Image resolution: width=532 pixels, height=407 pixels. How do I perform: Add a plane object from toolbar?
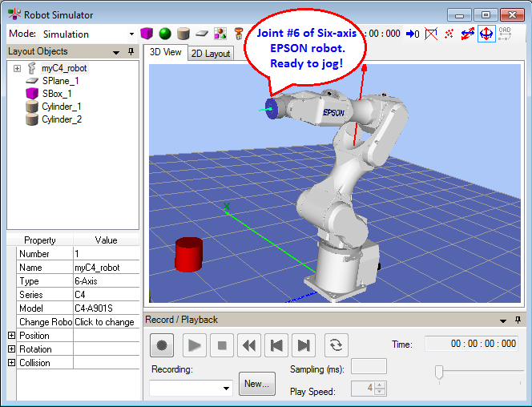(x=202, y=34)
